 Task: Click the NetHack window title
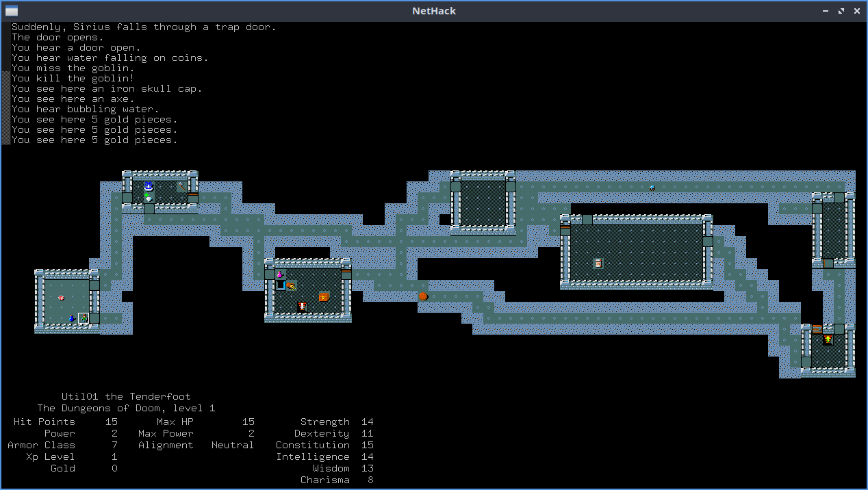coord(434,11)
